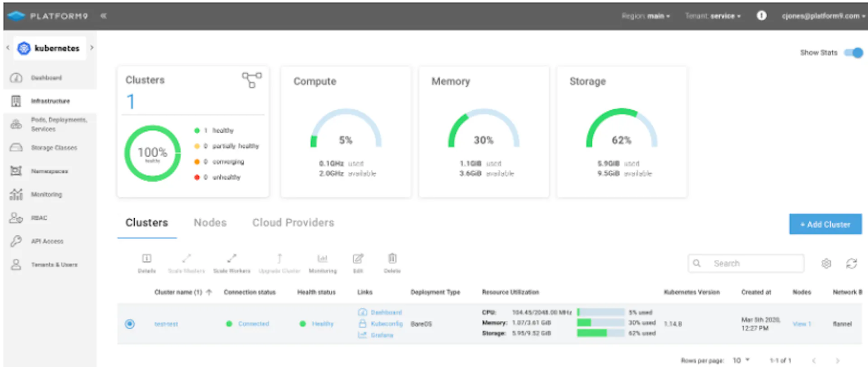
Task: Open the Storage Classes sidebar icon
Action: pyautogui.click(x=16, y=148)
